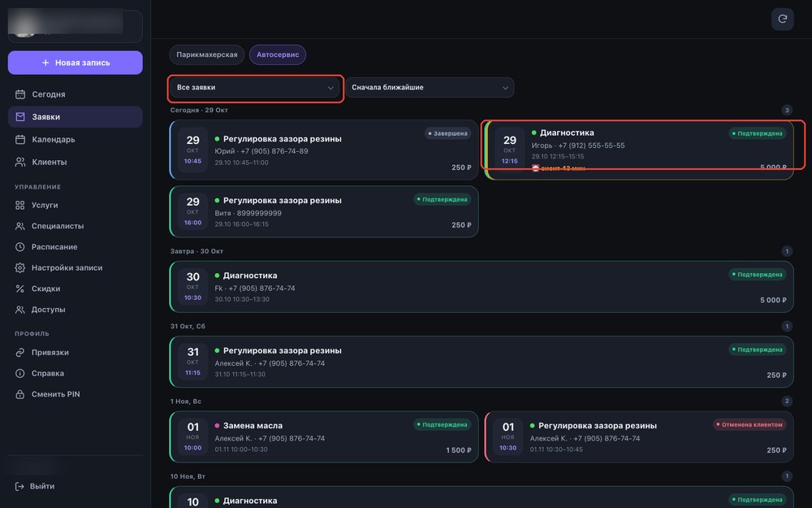Image resolution: width=812 pixels, height=508 pixels.
Task: Click the 1 Ноя, Вс date header
Action: point(186,402)
